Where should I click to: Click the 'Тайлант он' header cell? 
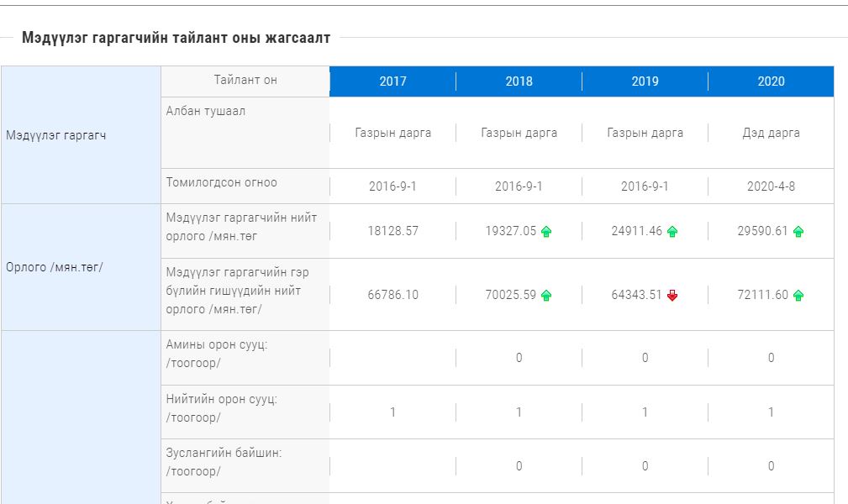(x=245, y=81)
